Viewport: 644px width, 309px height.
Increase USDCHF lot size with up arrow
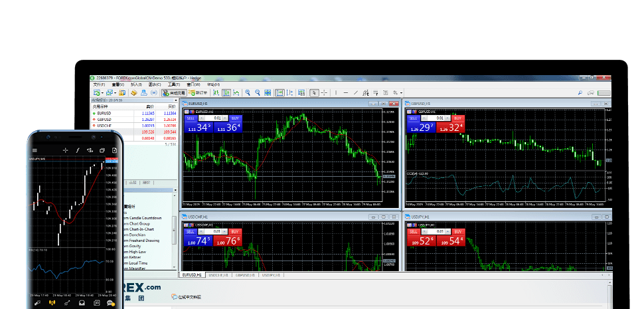point(225,231)
